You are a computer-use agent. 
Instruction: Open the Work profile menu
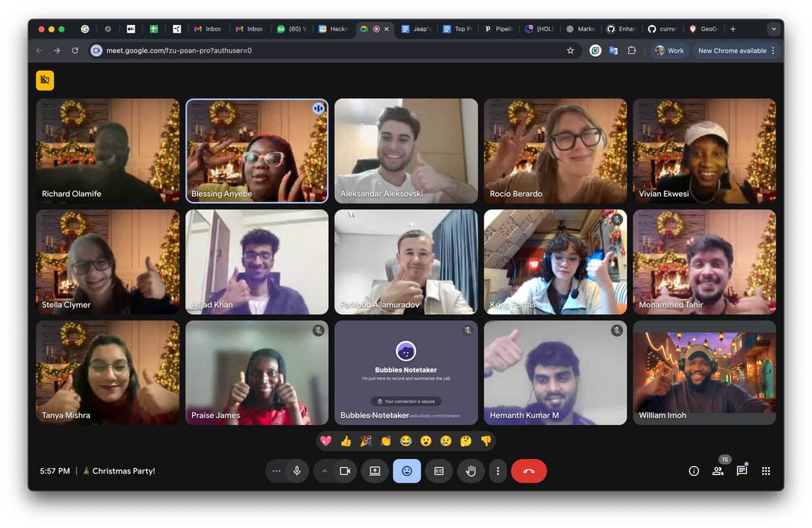point(669,50)
